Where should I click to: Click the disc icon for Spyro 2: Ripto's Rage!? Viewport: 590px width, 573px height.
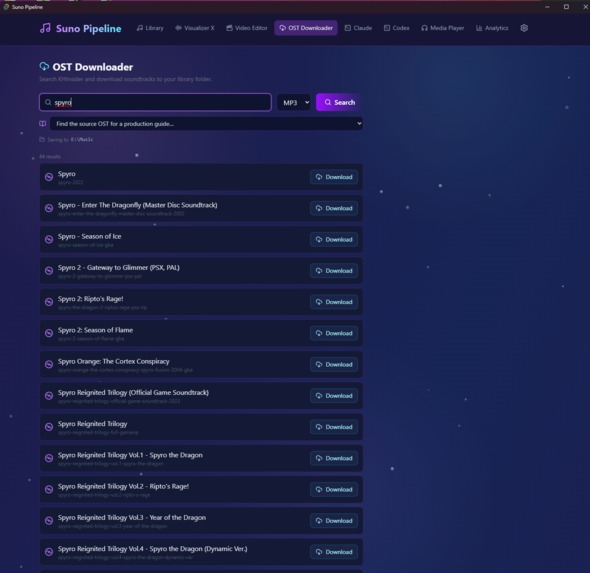pyautogui.click(x=49, y=302)
